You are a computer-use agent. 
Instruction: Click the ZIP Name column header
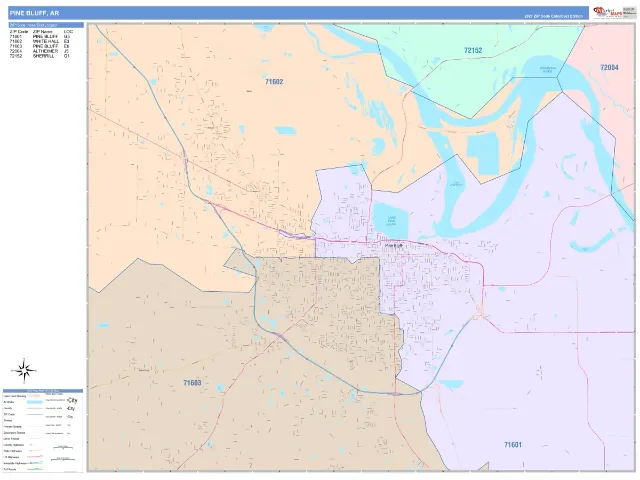tap(42, 31)
